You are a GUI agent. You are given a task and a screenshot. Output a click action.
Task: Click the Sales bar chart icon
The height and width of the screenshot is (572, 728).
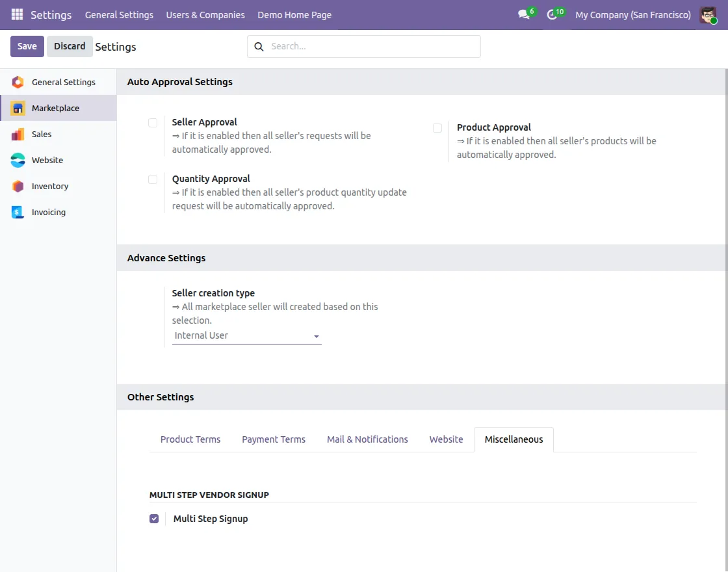(x=18, y=134)
